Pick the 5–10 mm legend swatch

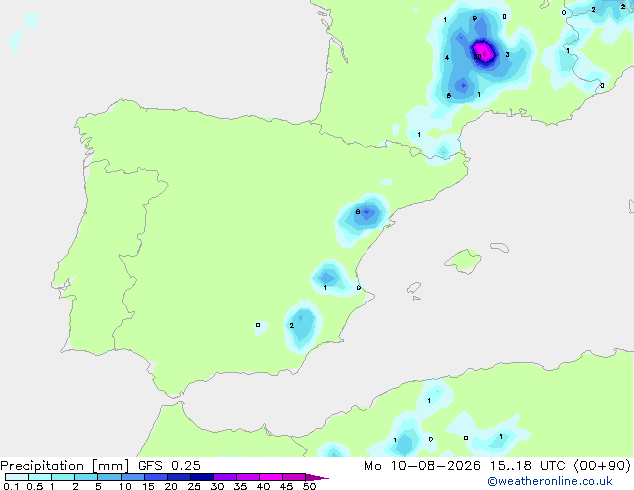(109, 477)
